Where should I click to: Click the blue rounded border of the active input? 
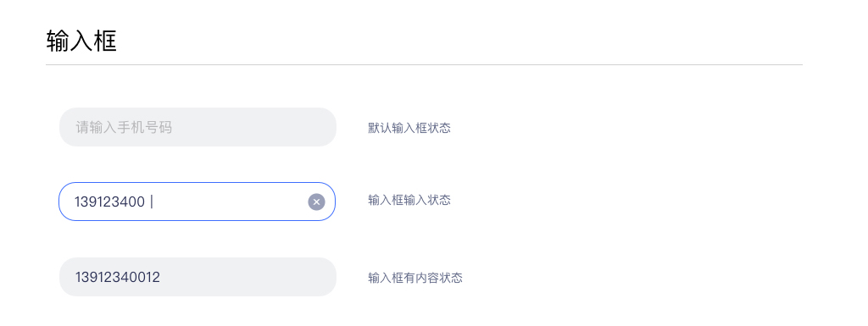coord(197,183)
